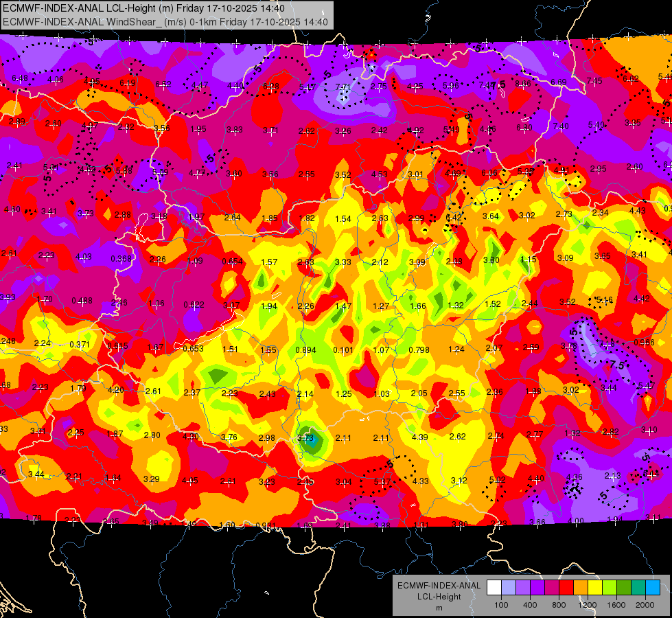Click the 1200 legend tick label
Image resolution: width=672 pixels, height=618 pixels.
[587, 605]
